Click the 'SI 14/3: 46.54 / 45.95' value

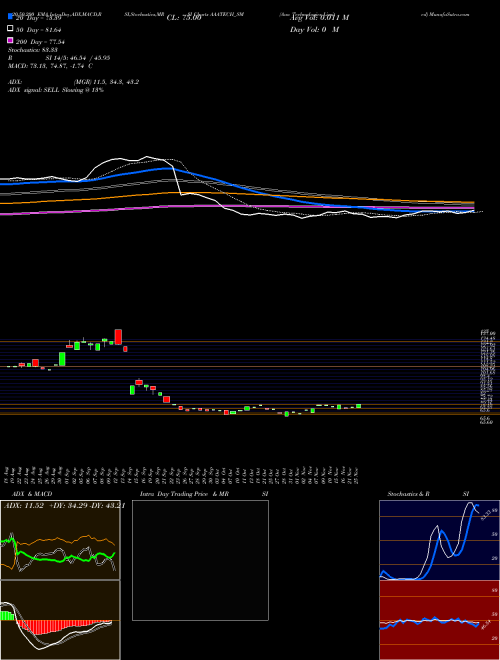78,58
